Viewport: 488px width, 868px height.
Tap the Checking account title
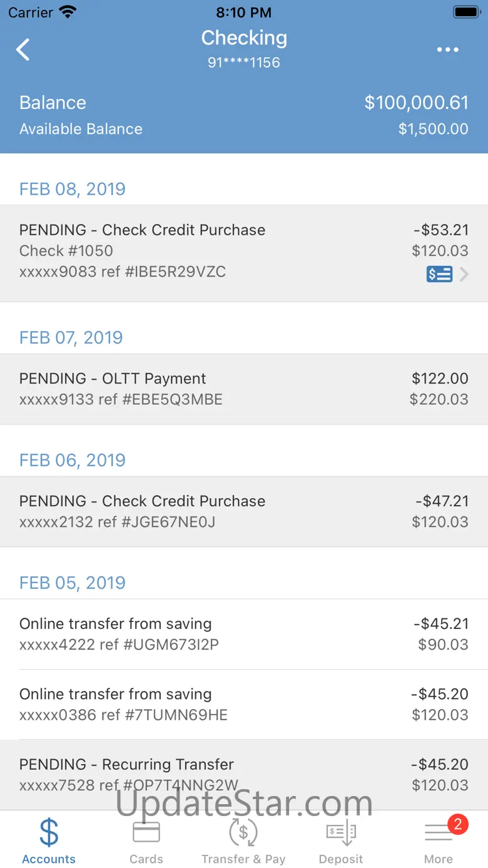[x=244, y=38]
